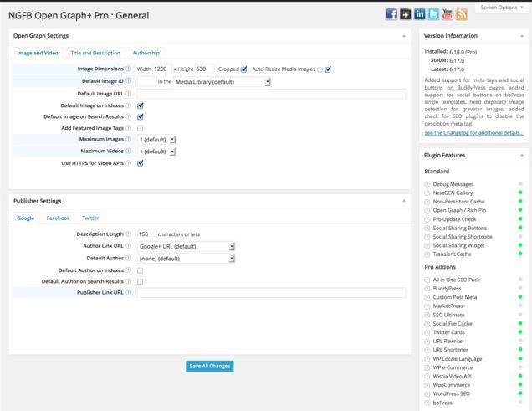Open the Google Plus icon in header
This screenshot has height=411, width=532.
[406, 14]
